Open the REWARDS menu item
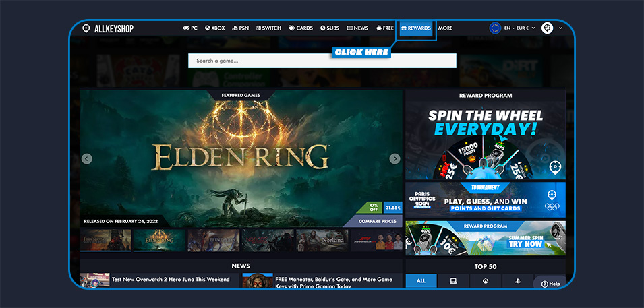 (415, 28)
